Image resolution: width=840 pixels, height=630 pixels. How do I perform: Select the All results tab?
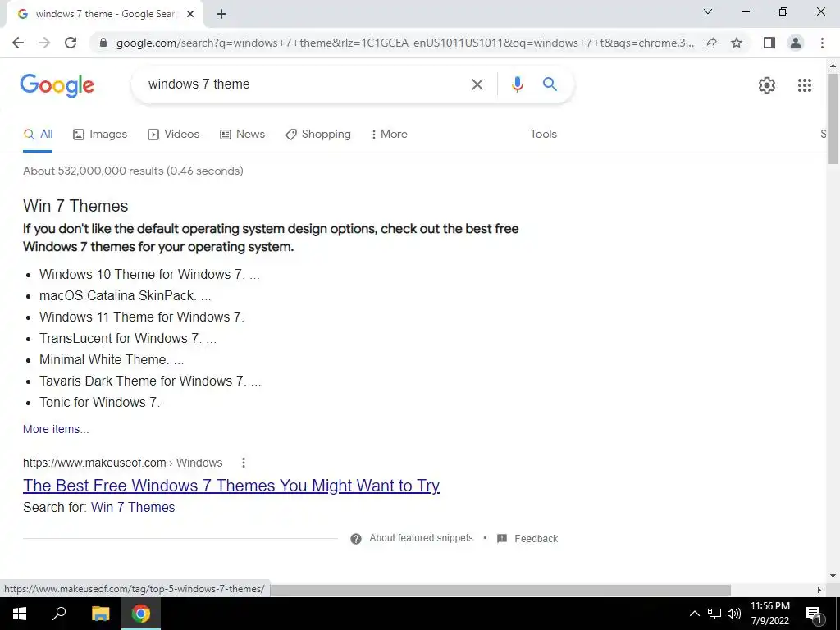point(38,134)
